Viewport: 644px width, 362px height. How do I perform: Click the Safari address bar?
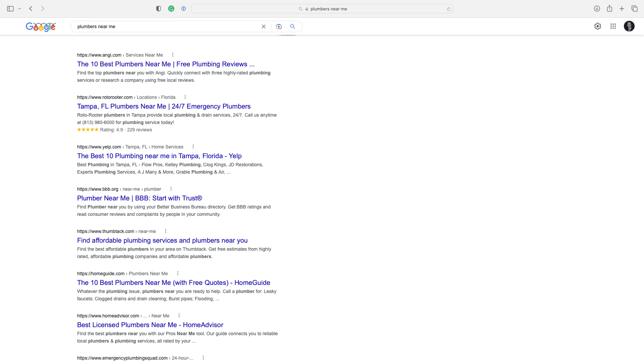click(322, 9)
